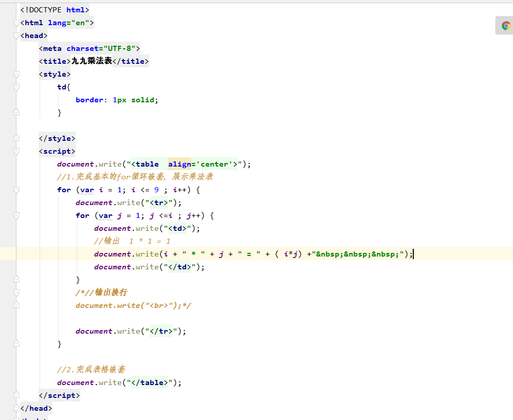Click the closing </title> tag
This screenshot has height=420, width=513.
point(130,61)
